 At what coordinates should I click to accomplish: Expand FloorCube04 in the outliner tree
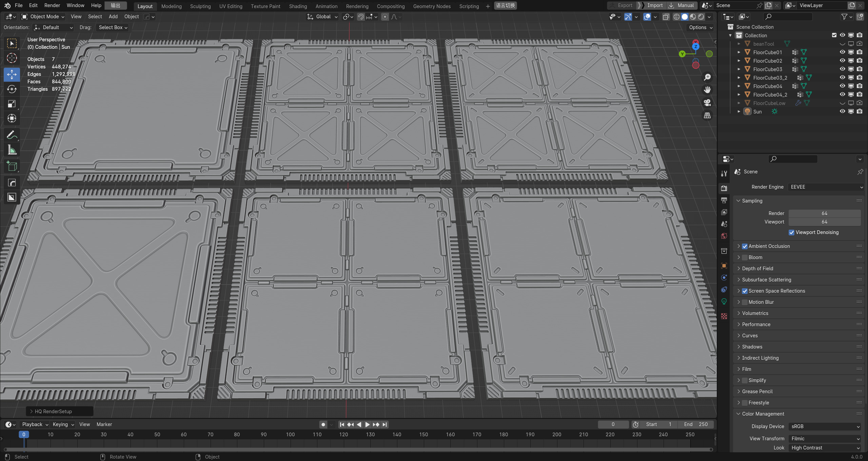tap(739, 86)
